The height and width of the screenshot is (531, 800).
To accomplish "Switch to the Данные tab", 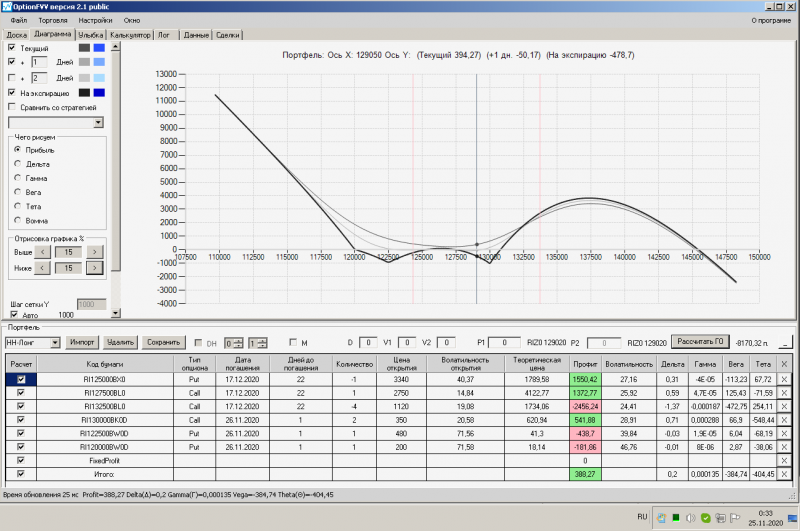I will (x=196, y=35).
